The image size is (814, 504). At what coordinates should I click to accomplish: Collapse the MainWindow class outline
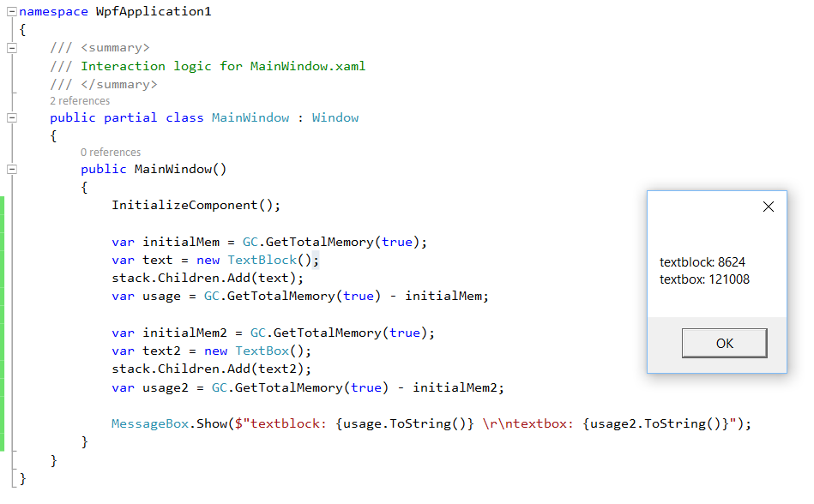tap(12, 117)
